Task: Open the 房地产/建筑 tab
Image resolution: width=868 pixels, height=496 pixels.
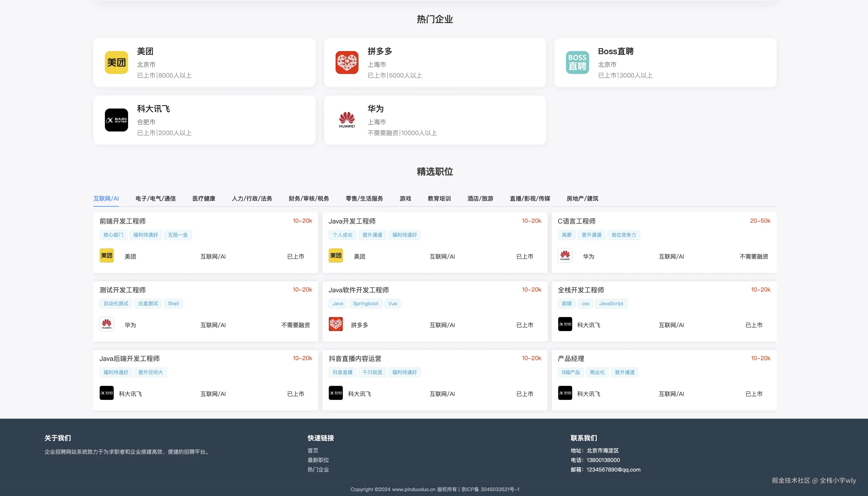Action: pos(582,199)
